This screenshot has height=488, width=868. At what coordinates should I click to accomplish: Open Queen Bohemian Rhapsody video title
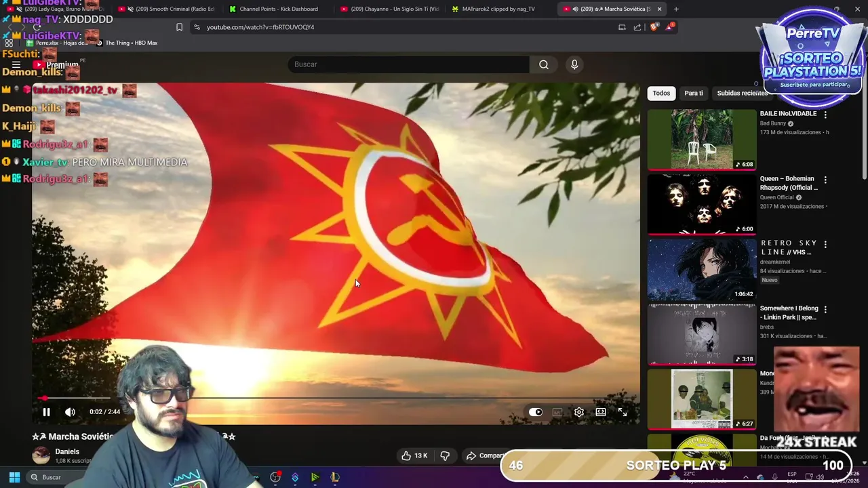click(789, 183)
